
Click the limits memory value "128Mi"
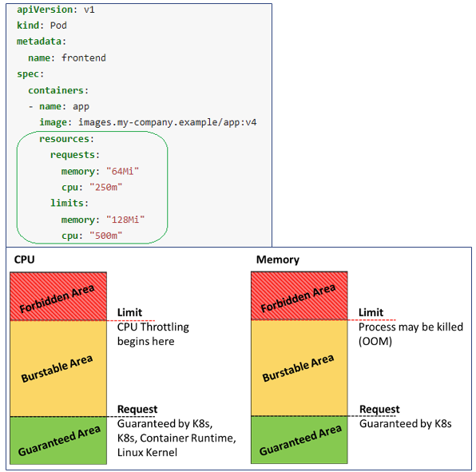pos(125,220)
